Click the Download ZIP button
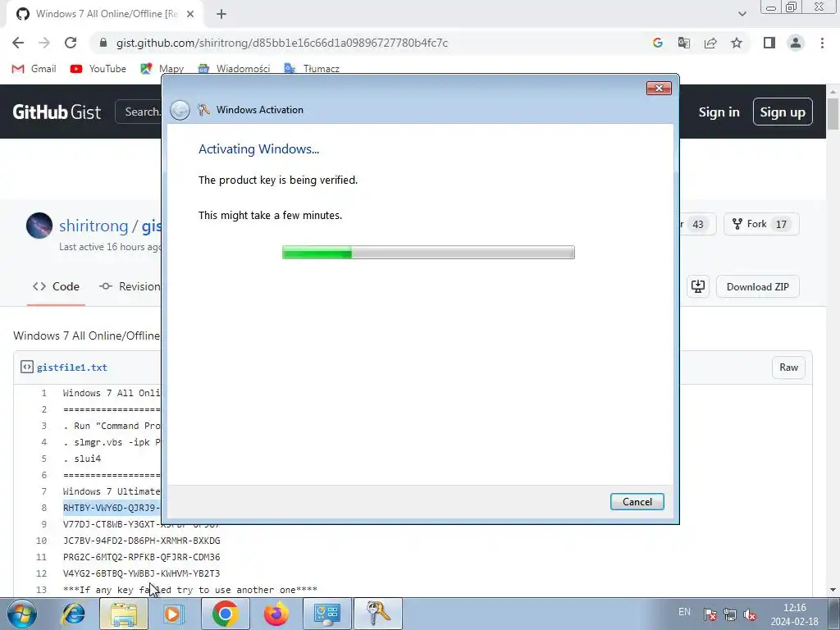Image resolution: width=840 pixels, height=630 pixels. pos(757,286)
